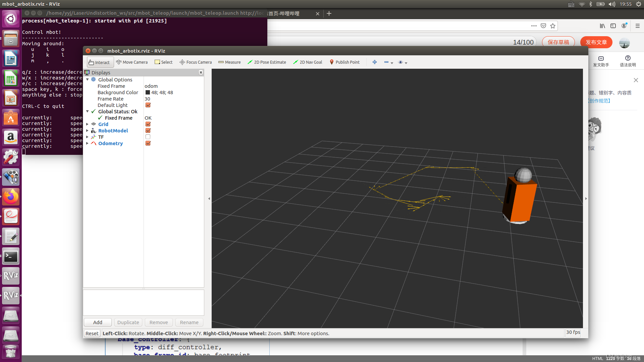Click the Fixed Frame odom value

point(151,86)
